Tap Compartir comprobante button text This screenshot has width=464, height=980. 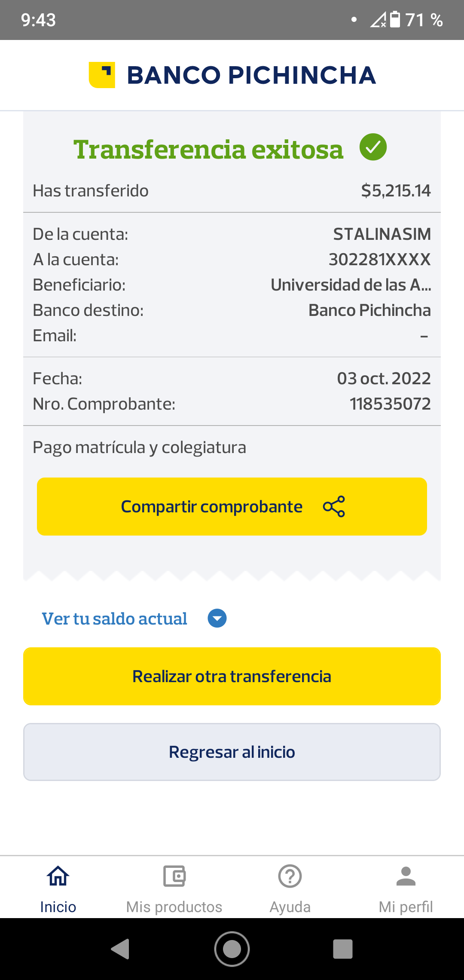point(211,507)
